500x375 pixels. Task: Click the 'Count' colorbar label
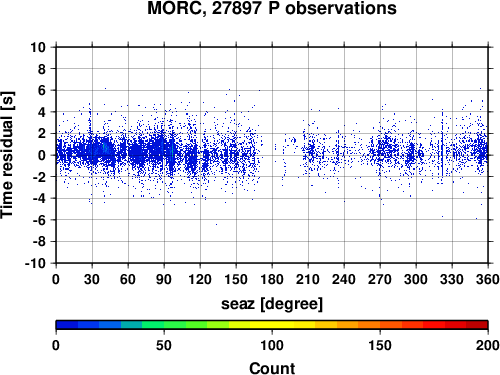click(x=272, y=368)
